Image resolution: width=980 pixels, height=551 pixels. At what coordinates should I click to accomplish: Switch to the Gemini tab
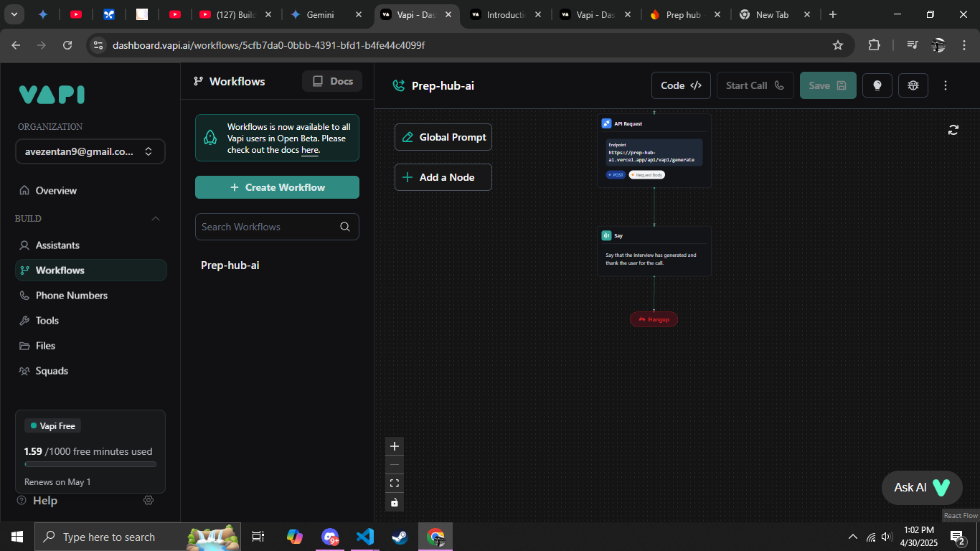[x=326, y=14]
